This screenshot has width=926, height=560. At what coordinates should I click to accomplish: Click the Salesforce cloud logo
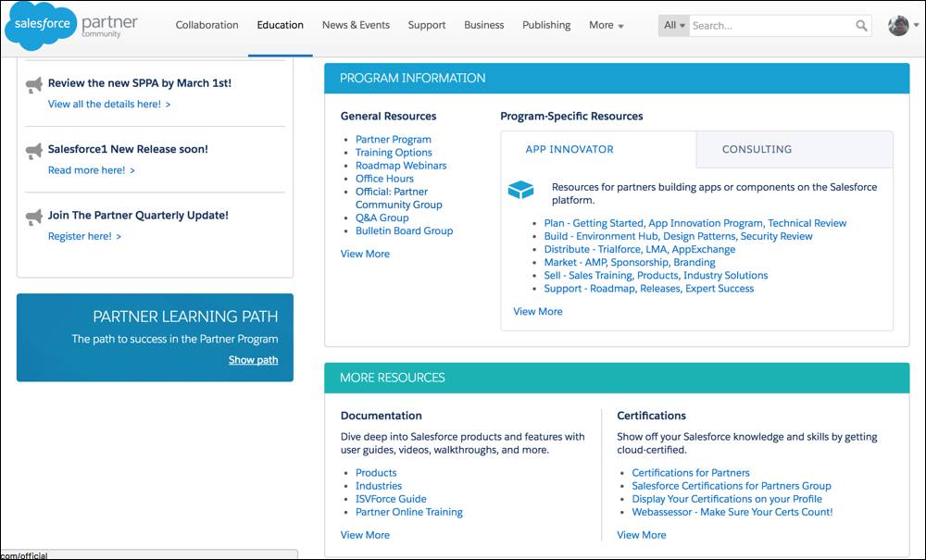(40, 25)
